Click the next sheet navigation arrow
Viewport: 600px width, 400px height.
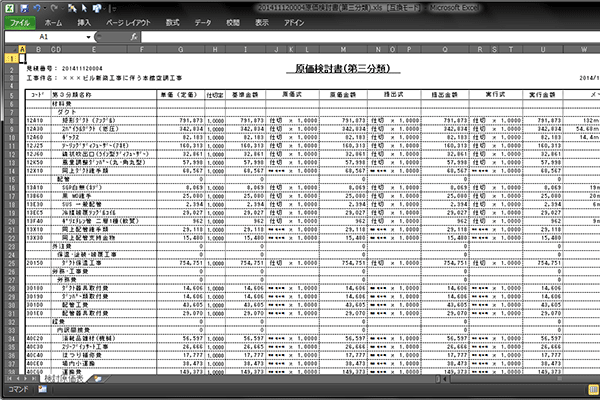pos(25,379)
